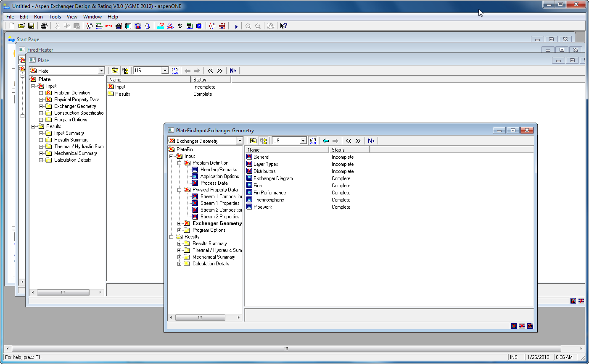Select General row in Exchanger Geometry list
Viewport: 589px width, 364px height.
[x=261, y=157]
